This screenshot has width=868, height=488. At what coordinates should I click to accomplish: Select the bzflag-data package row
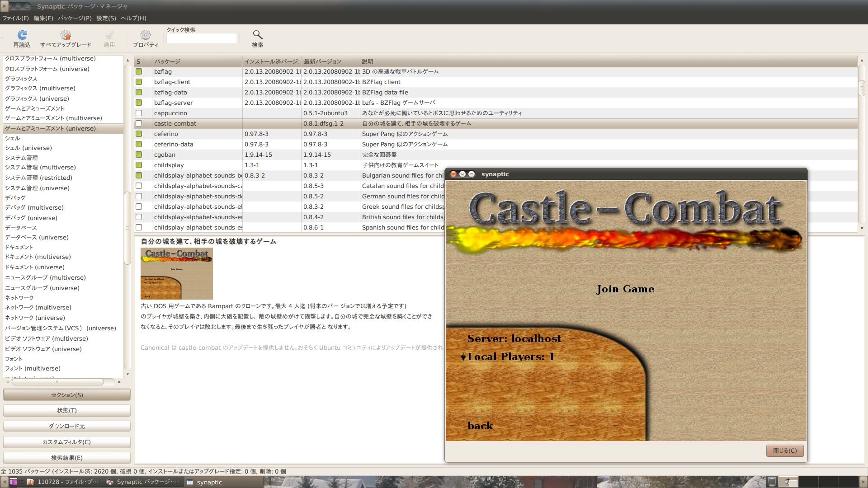tap(495, 92)
